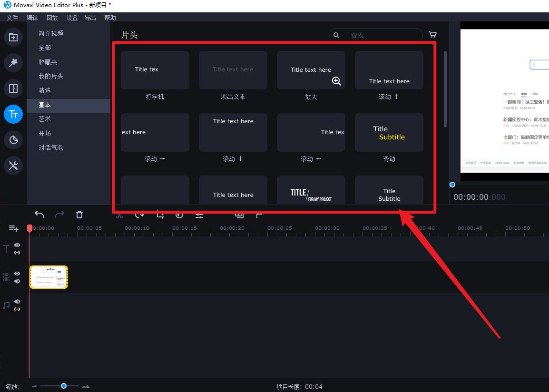
Task: Open the Filters magic wand panel
Action: (13, 63)
